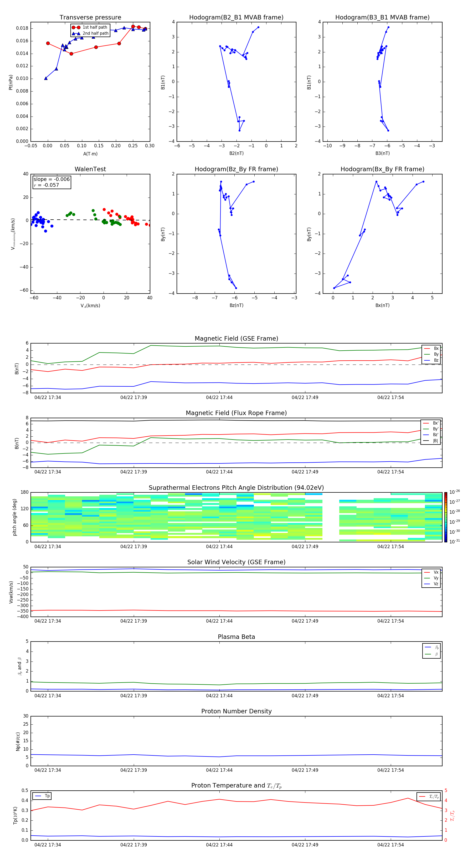Screen dimensions: 473x868
Task: Select the "By'" entry in the flux rope legend
Action: (x=431, y=429)
